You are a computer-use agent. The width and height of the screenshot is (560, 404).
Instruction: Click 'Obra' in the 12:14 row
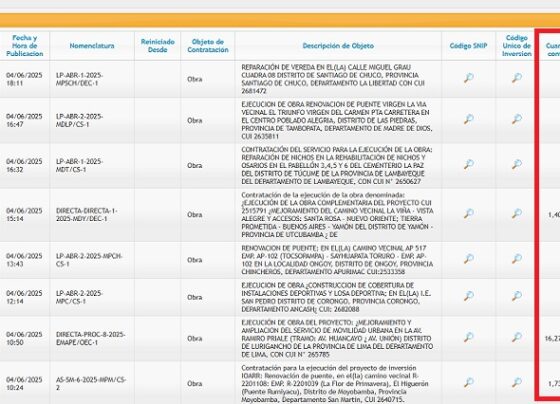(x=195, y=297)
